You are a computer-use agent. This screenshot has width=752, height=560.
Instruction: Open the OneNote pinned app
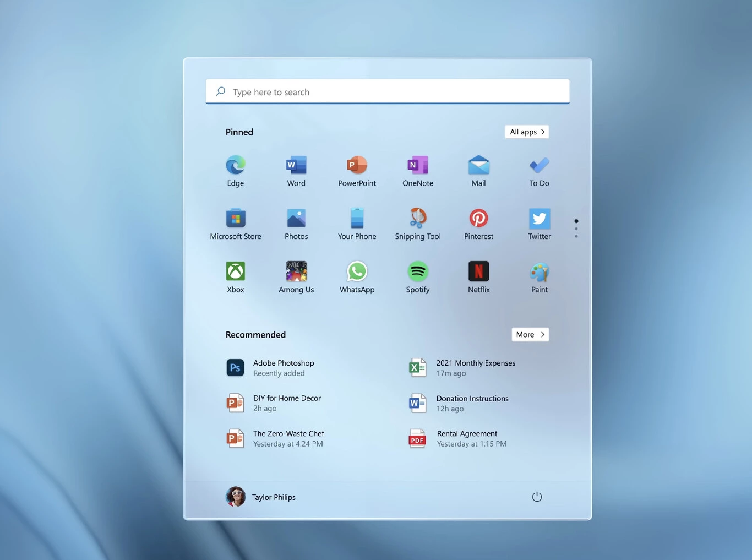click(x=418, y=165)
